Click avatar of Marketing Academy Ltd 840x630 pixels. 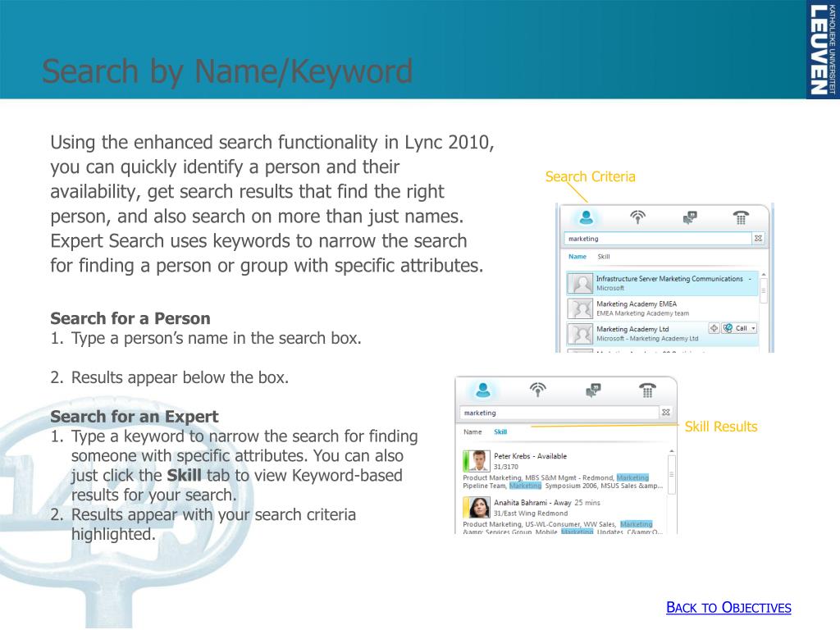(x=580, y=334)
